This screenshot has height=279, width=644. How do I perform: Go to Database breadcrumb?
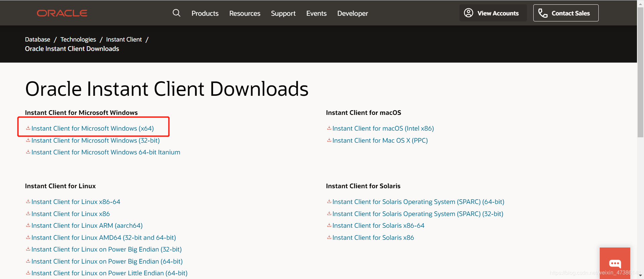click(x=38, y=40)
